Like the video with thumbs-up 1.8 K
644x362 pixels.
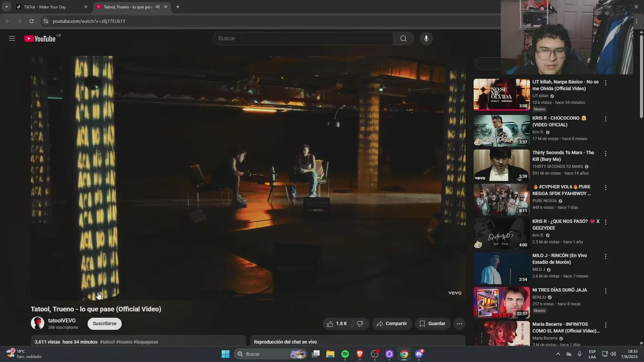pos(337,324)
